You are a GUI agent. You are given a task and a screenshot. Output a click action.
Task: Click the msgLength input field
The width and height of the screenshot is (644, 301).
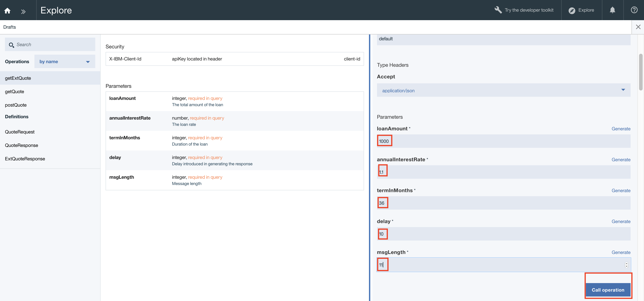504,265
